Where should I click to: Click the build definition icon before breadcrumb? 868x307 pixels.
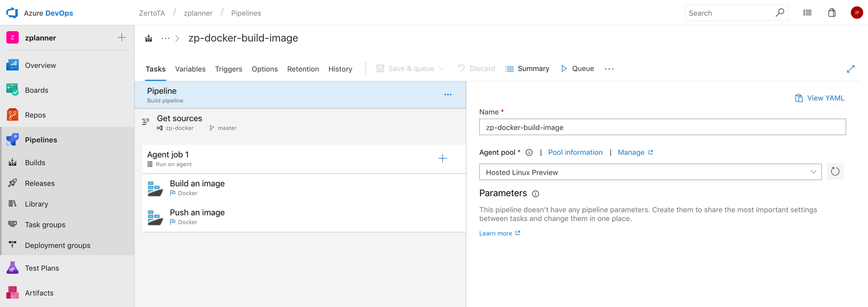(149, 38)
